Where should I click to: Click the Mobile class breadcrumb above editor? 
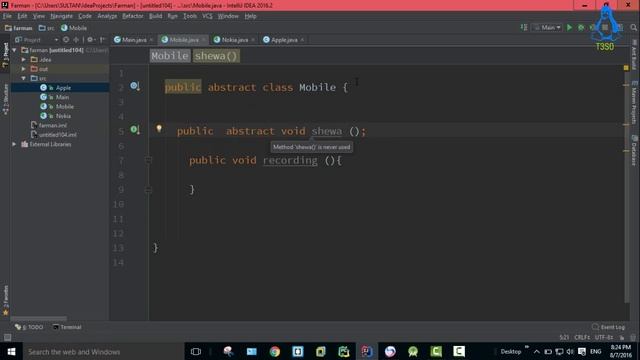tap(170, 56)
